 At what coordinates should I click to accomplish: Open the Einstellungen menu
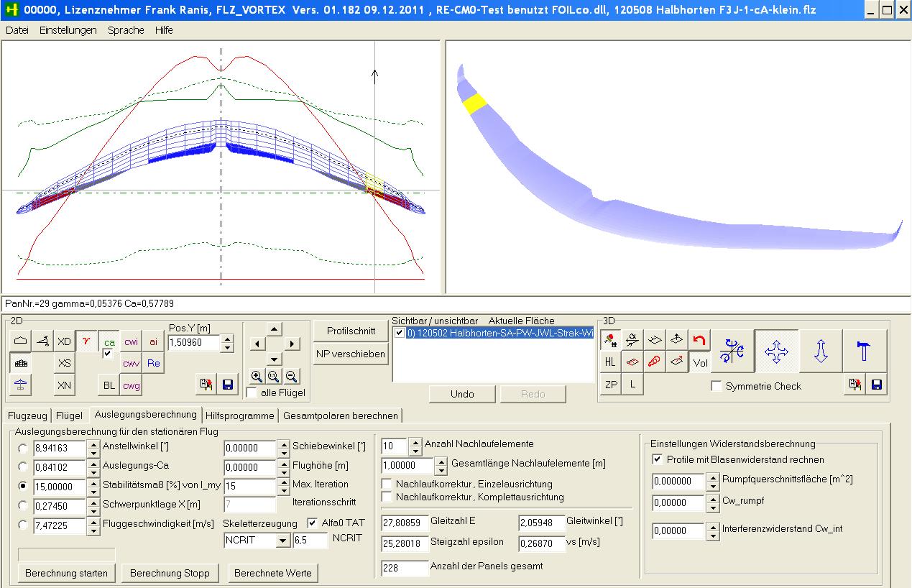(68, 30)
